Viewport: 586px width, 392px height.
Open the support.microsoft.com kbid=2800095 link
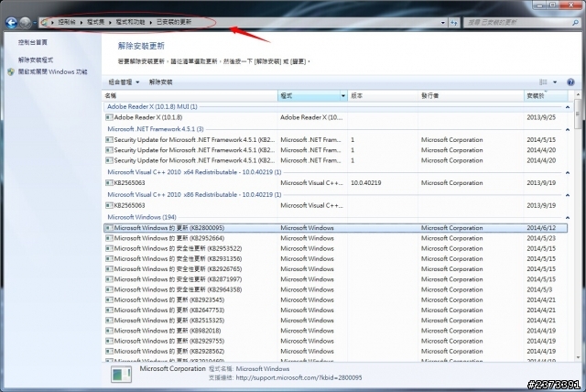(x=298, y=377)
